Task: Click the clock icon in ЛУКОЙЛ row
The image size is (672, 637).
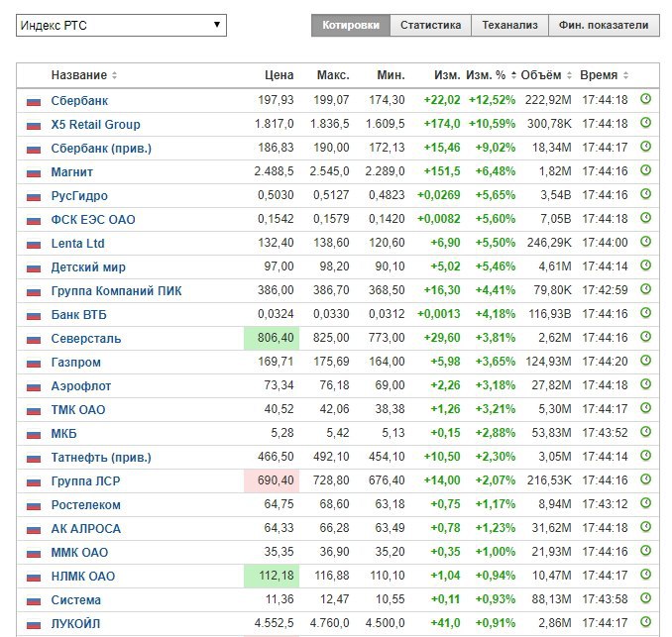Action: 645,622
